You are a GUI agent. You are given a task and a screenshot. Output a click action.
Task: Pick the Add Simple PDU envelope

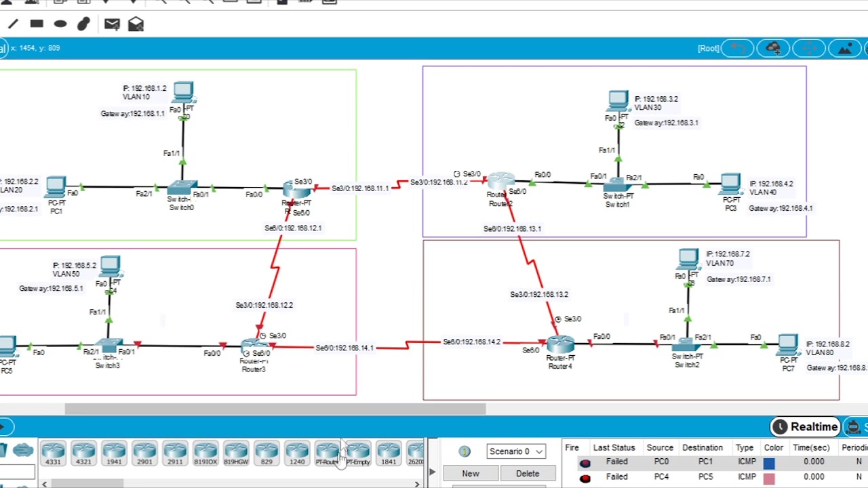coord(112,24)
